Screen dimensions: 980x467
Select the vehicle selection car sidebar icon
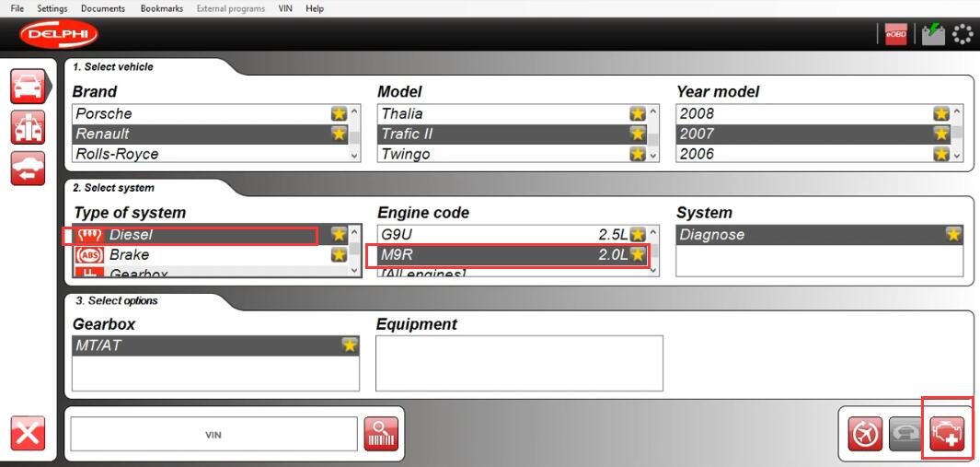[29, 87]
